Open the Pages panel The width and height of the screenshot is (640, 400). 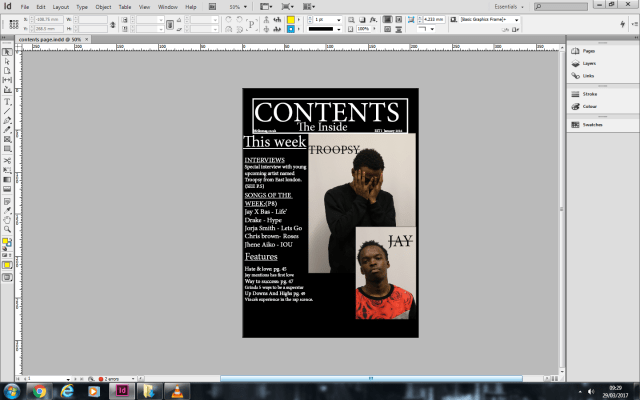pos(588,51)
